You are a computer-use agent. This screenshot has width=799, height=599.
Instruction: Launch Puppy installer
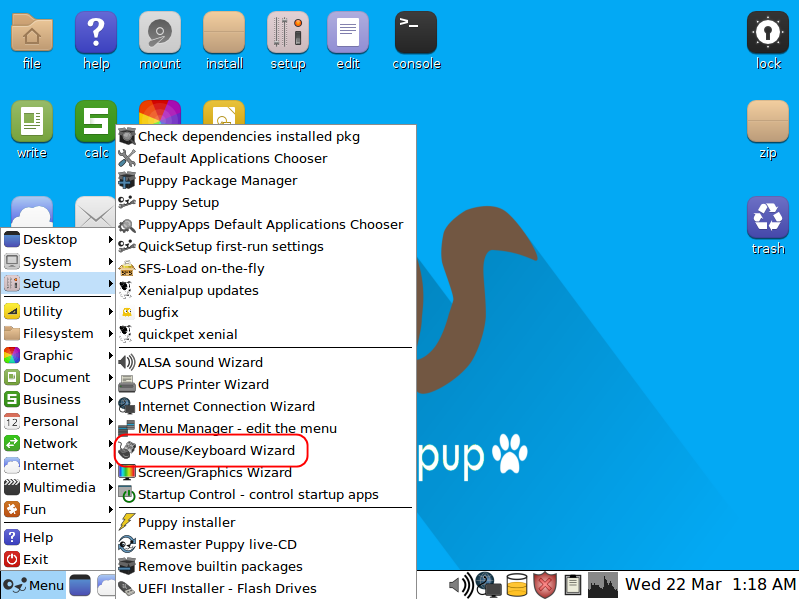coord(266,522)
